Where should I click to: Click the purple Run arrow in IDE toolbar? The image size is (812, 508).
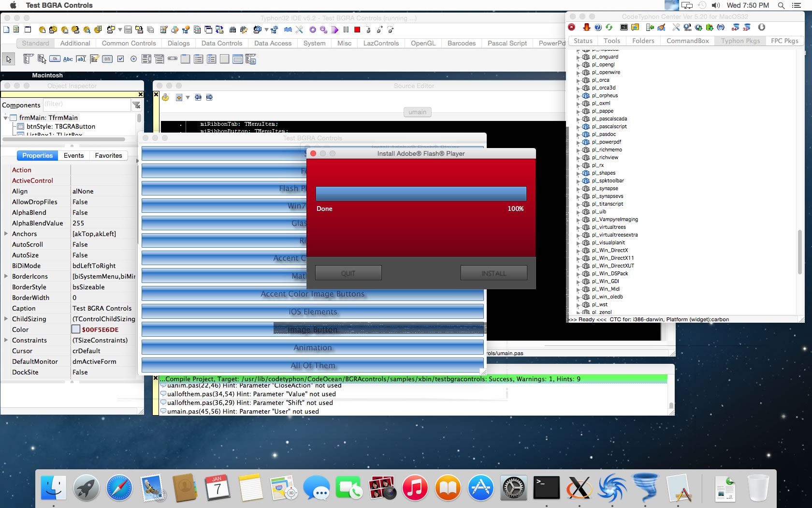pos(335,30)
